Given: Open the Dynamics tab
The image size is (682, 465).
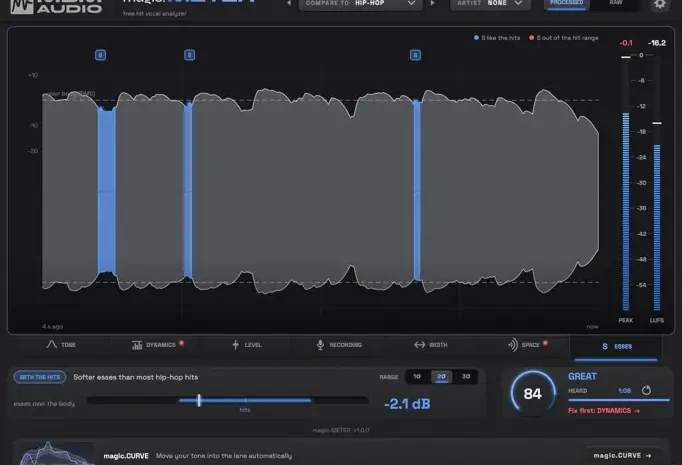Looking at the screenshot, I should (157, 345).
